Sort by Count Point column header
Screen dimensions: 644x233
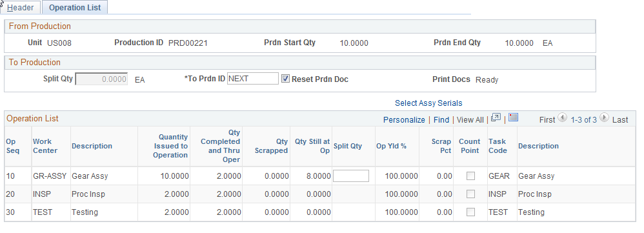click(469, 146)
